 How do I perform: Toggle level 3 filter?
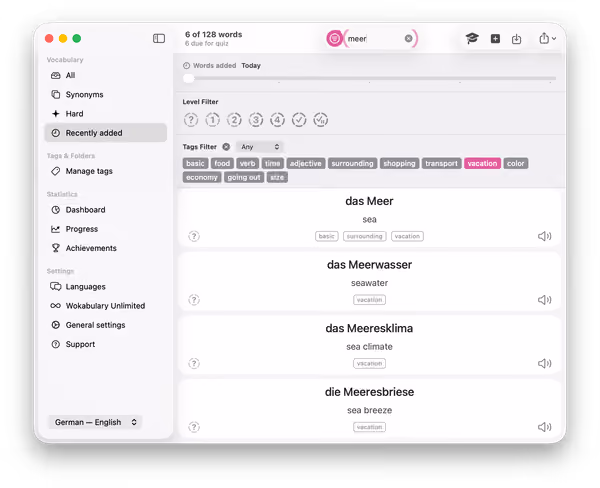pos(256,120)
